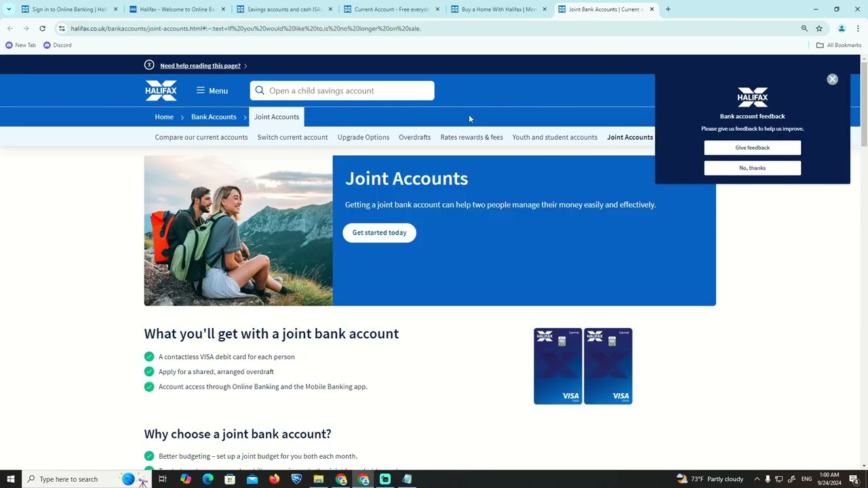Open File Explorer from taskbar
Image resolution: width=868 pixels, height=488 pixels.
pos(318,479)
